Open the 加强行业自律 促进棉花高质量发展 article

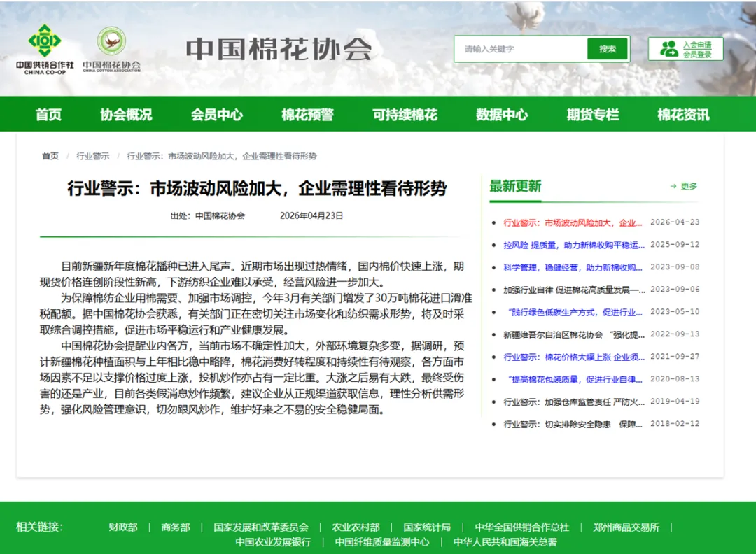point(574,290)
